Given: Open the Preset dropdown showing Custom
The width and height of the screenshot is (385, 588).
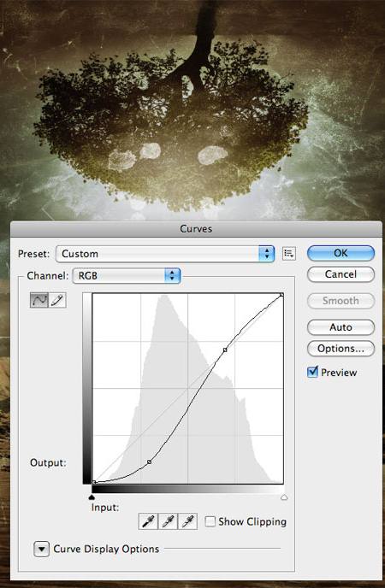Looking at the screenshot, I should [165, 254].
